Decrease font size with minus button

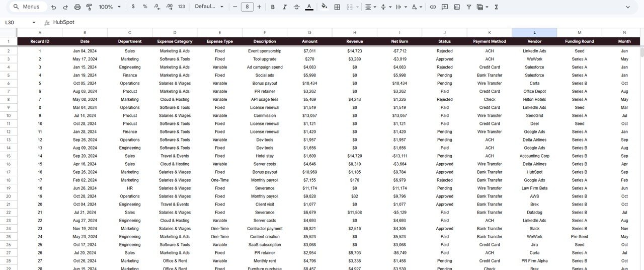point(235,7)
